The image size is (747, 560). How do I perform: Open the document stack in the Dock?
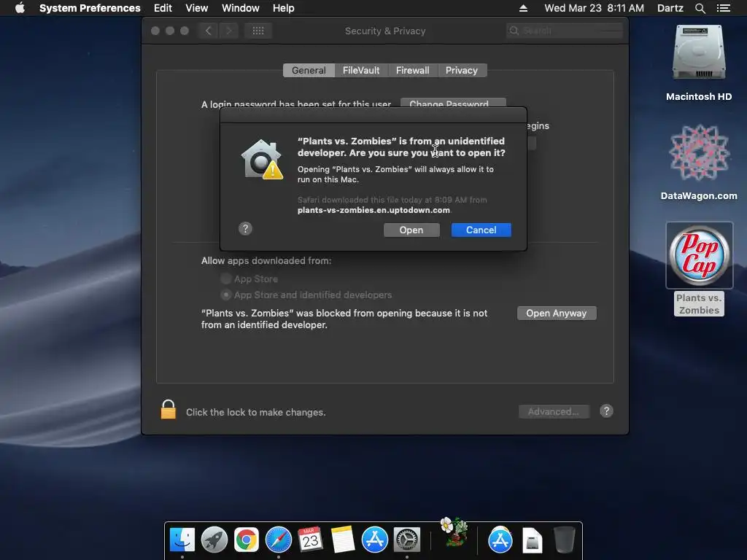coord(532,540)
